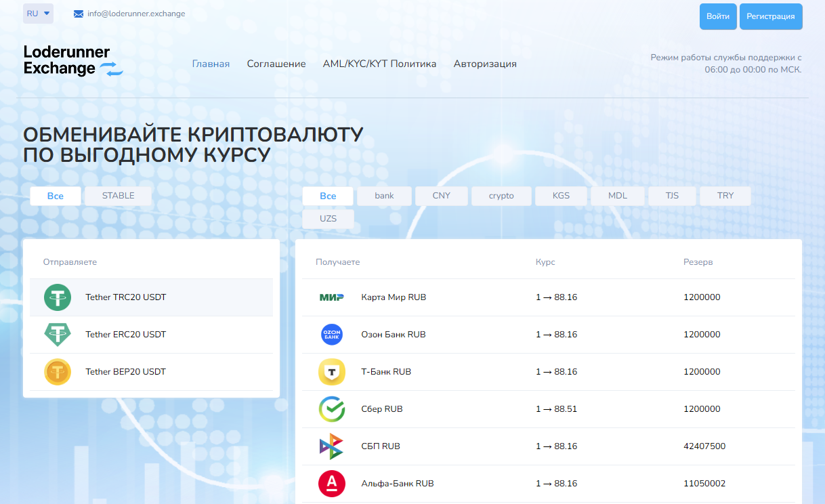Viewport: 825px width, 504px height.
Task: Click the Сбер rate 1 → 88.51
Action: click(556, 409)
